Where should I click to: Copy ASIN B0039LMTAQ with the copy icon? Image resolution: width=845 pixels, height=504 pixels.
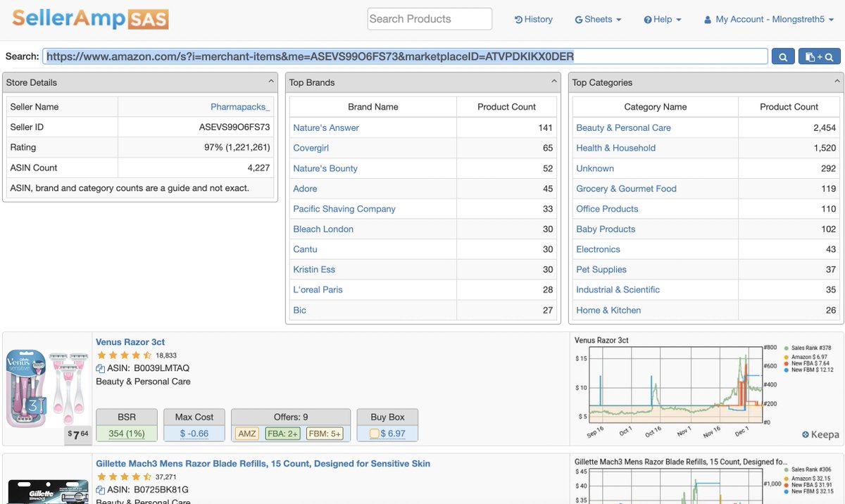(100, 368)
